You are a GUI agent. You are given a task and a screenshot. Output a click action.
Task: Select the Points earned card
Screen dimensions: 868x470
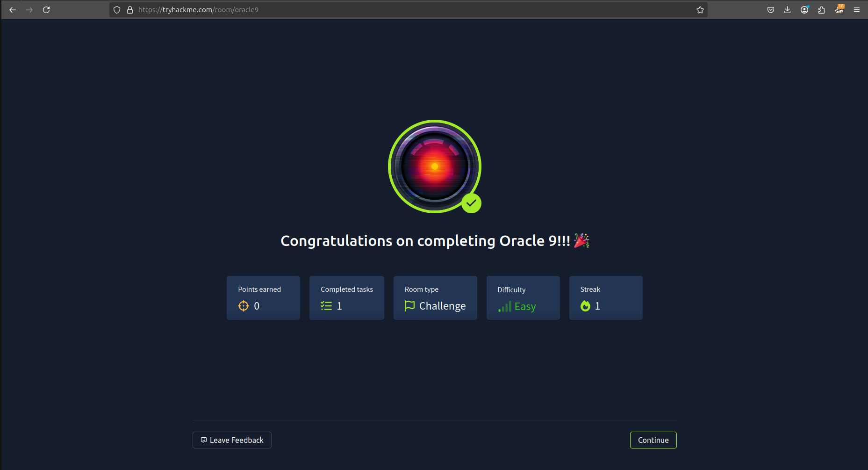[x=263, y=298]
